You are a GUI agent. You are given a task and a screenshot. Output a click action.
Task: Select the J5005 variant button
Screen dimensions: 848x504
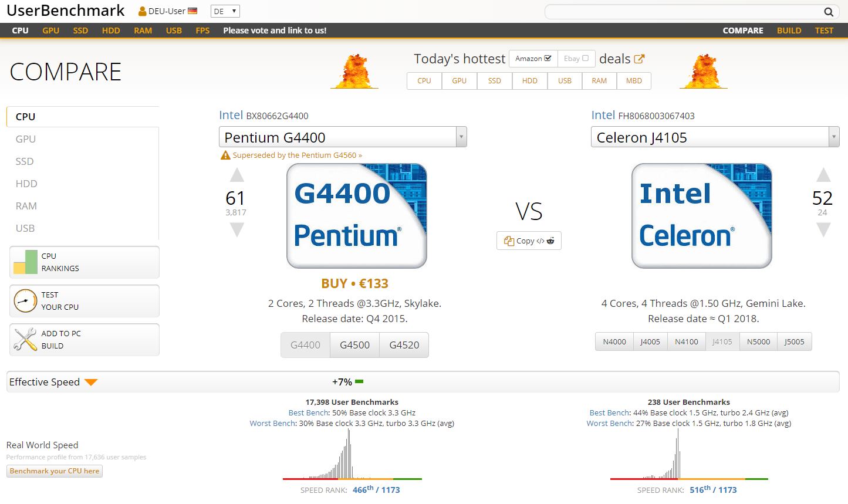click(795, 341)
